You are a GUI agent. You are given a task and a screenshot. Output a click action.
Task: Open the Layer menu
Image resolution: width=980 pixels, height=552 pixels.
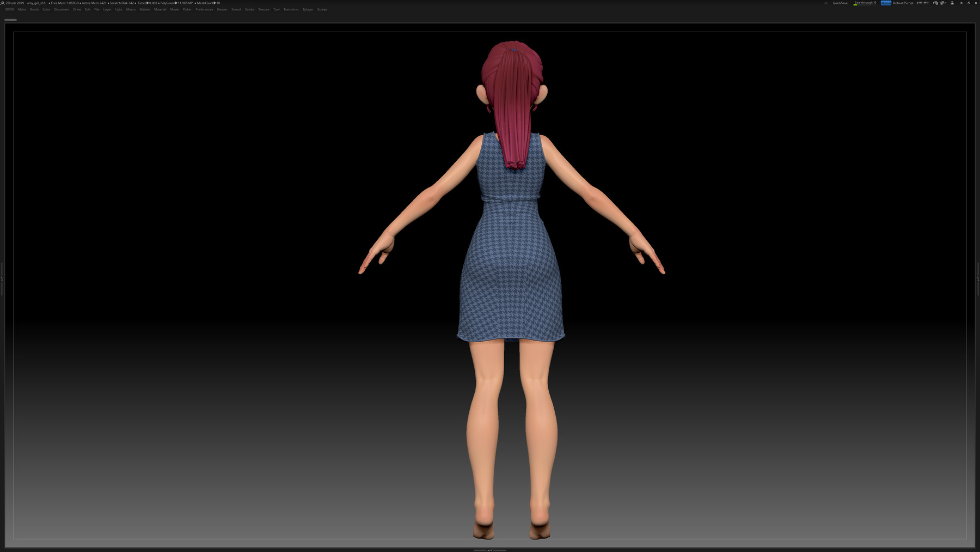coord(107,9)
